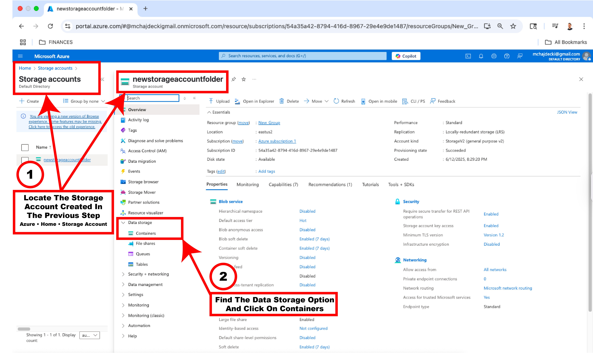The width and height of the screenshot is (593, 364).
Task: Expand the Monitoring section
Action: [x=123, y=305]
